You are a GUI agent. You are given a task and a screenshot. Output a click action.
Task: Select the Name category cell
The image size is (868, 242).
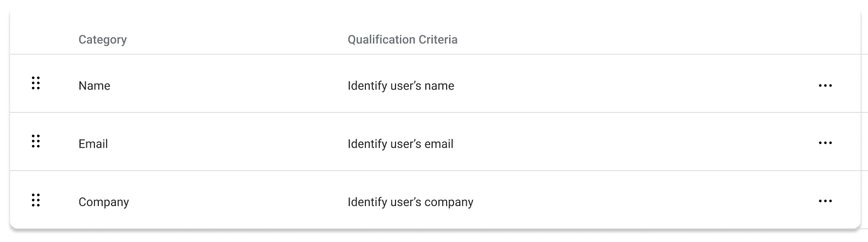coord(94,86)
